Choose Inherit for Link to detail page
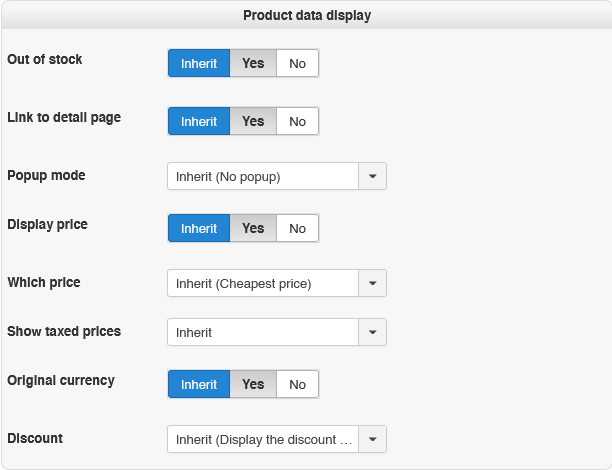Viewport: 612px width, 470px height. click(x=199, y=121)
